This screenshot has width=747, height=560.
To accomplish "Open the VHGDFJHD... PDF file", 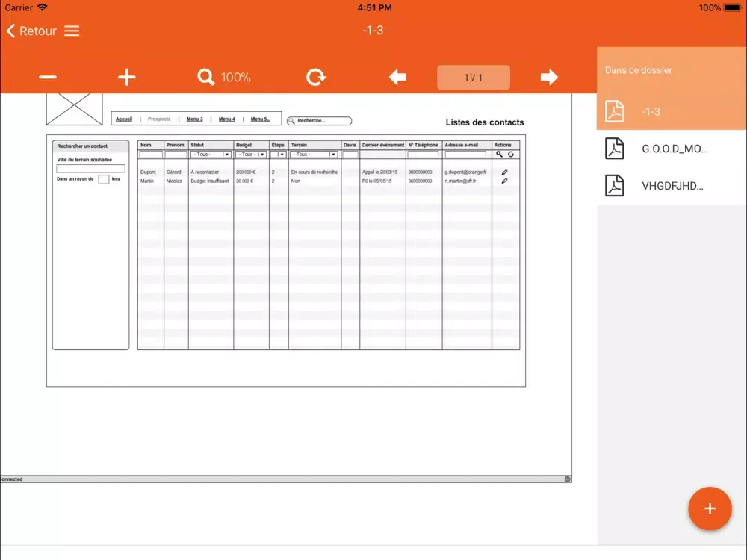I will (x=672, y=186).
